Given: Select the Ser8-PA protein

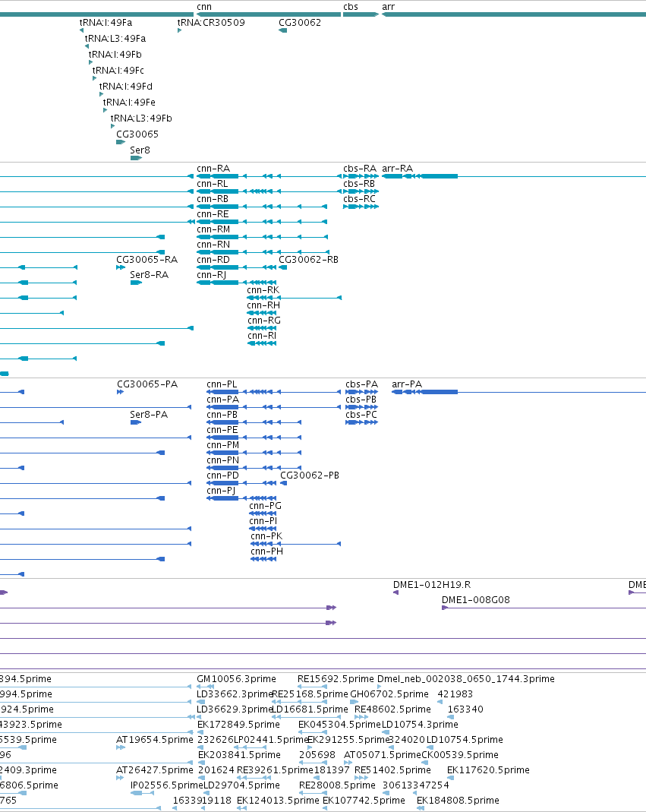Looking at the screenshot, I should coord(149,415).
